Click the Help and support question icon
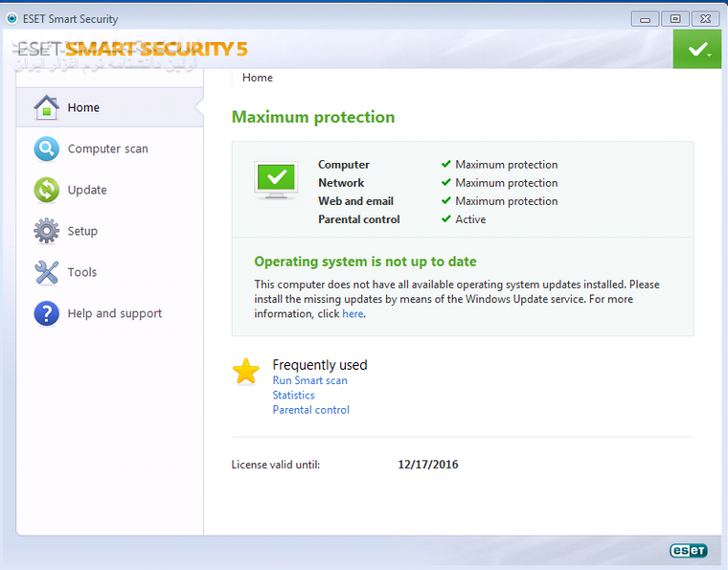The height and width of the screenshot is (570, 728). (46, 313)
